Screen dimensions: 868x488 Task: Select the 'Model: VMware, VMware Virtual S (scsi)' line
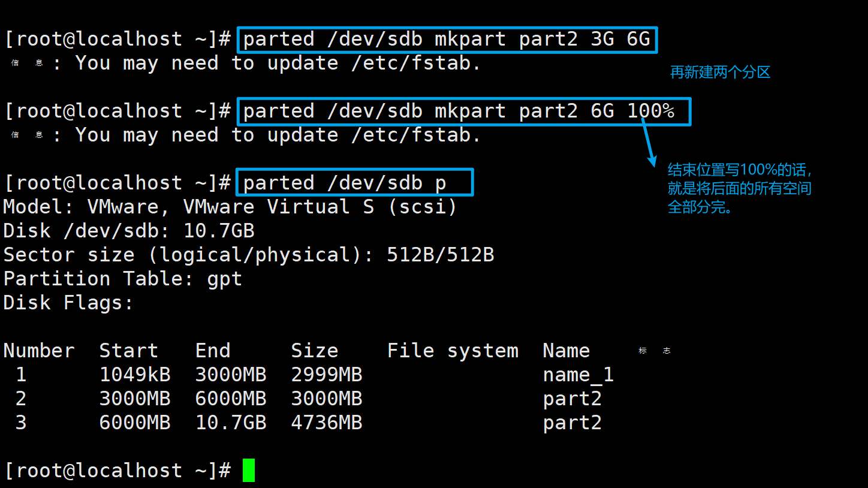[230, 207]
